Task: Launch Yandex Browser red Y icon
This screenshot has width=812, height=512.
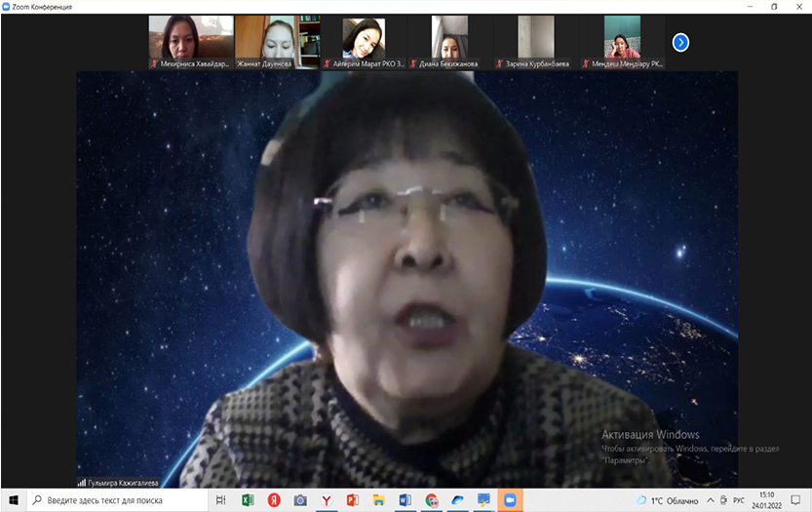Action: (x=327, y=500)
